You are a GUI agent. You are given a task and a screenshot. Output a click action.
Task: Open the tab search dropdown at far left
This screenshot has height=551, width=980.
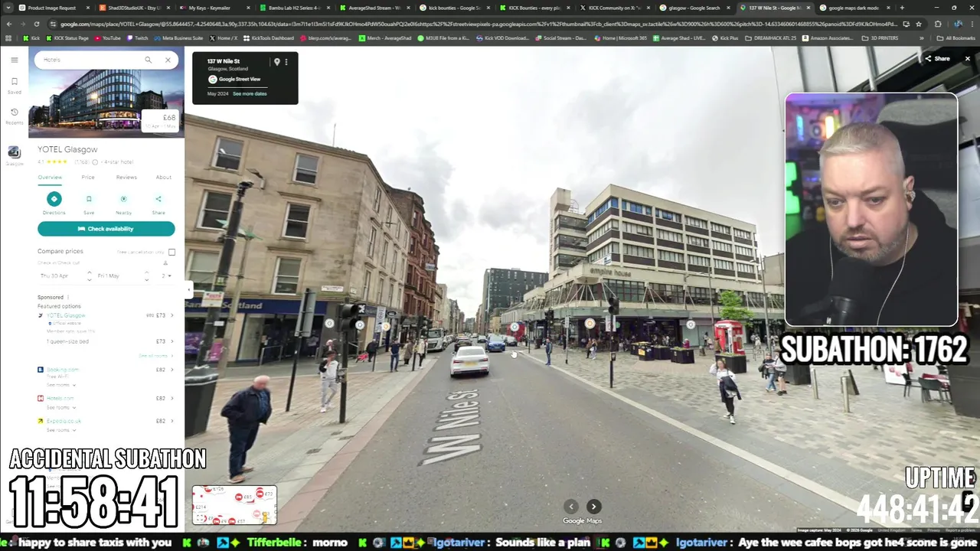pos(8,8)
